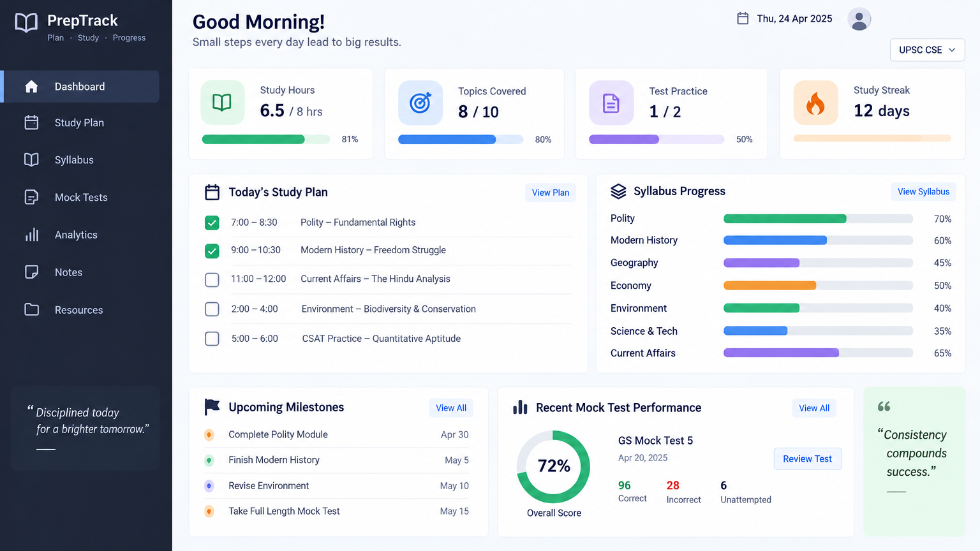
Task: Click the Take Full Length Mock Test marker
Action: click(209, 511)
